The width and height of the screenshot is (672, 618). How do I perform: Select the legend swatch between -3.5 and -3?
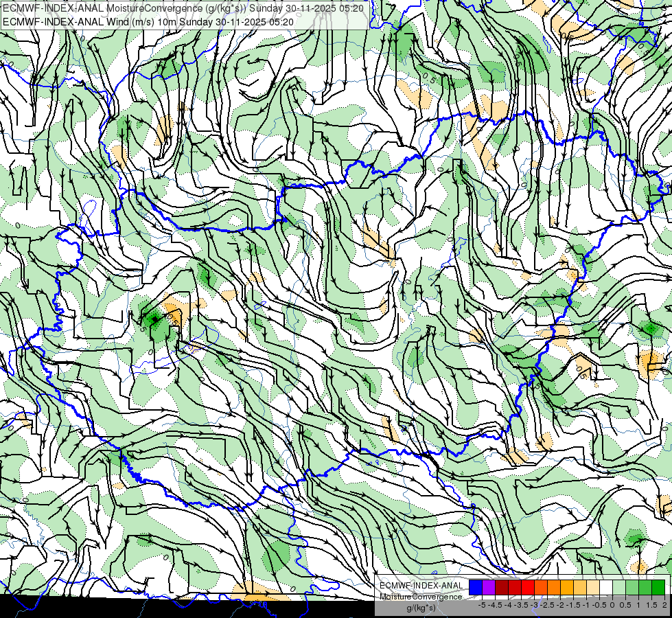(x=528, y=587)
